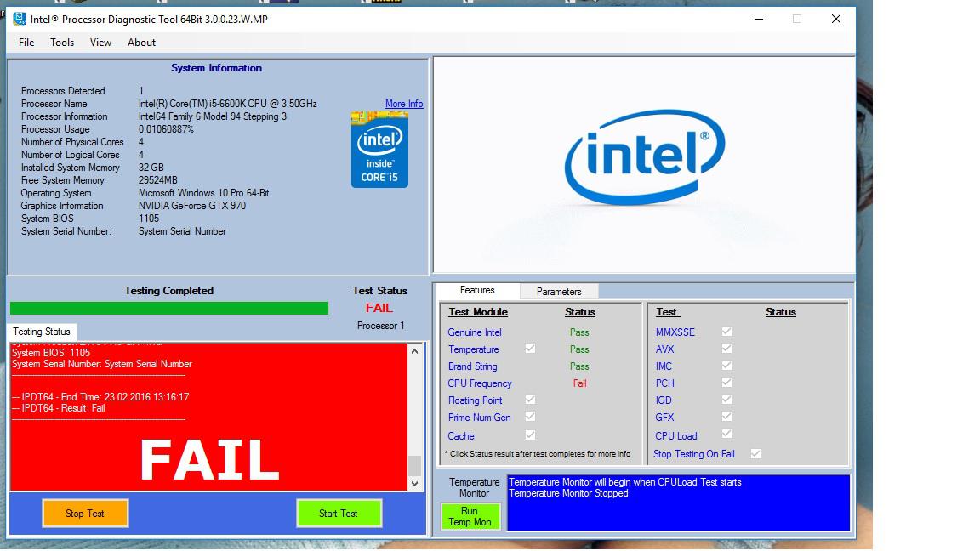980x551 pixels.
Task: Click the processor name value i5-6600K
Action: click(227, 104)
